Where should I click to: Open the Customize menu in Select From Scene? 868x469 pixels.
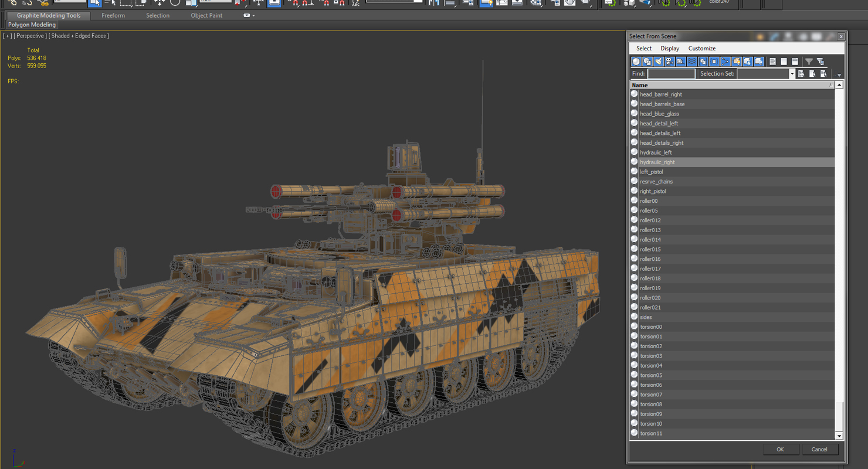702,49
